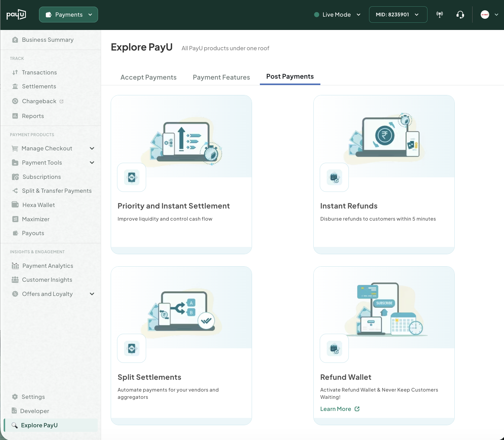504x440 pixels.
Task: Open Hexa Wallet in Payment Products
Action: pos(39,205)
